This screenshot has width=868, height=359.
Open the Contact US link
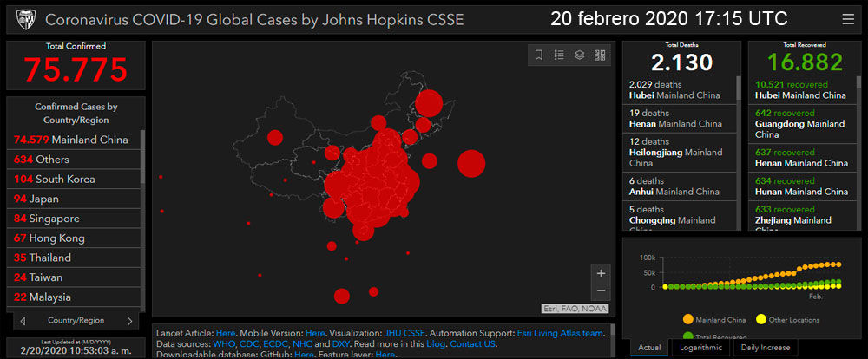[x=472, y=344]
